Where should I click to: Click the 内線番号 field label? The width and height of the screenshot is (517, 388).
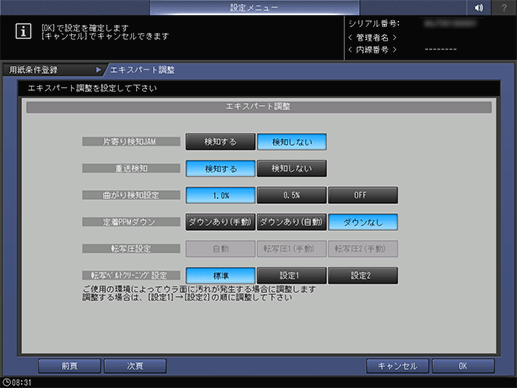[372, 50]
